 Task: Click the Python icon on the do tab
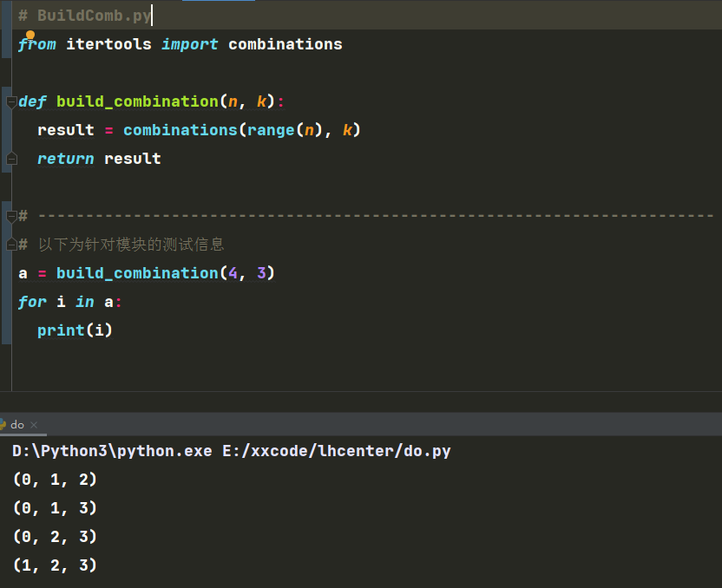[3, 424]
